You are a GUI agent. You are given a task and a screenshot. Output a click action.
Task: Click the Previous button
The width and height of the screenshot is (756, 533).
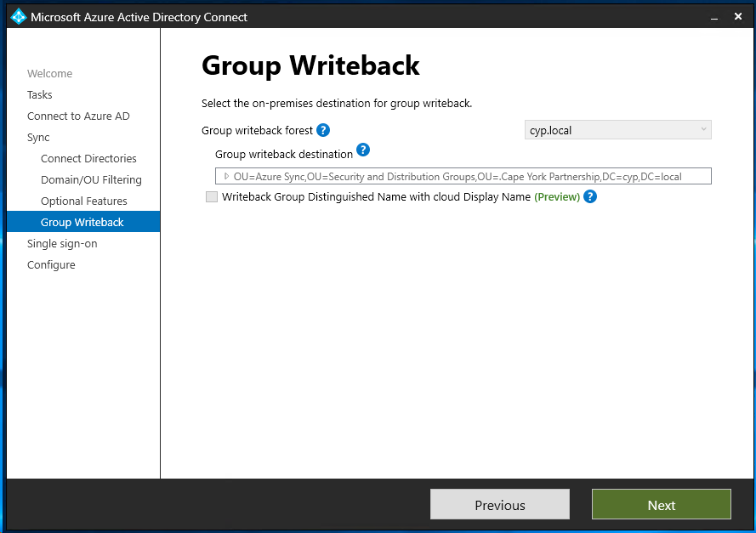pos(499,504)
